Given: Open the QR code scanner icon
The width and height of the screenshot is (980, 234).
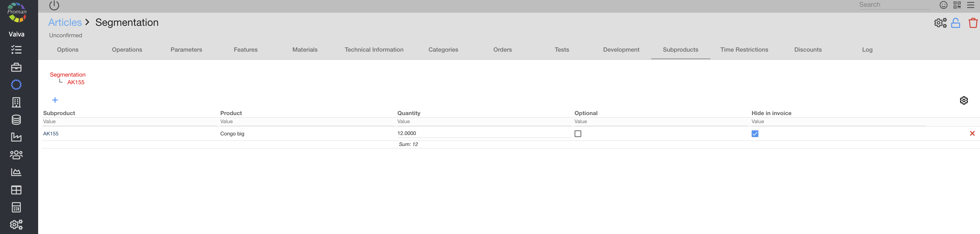Looking at the screenshot, I should (x=957, y=5).
